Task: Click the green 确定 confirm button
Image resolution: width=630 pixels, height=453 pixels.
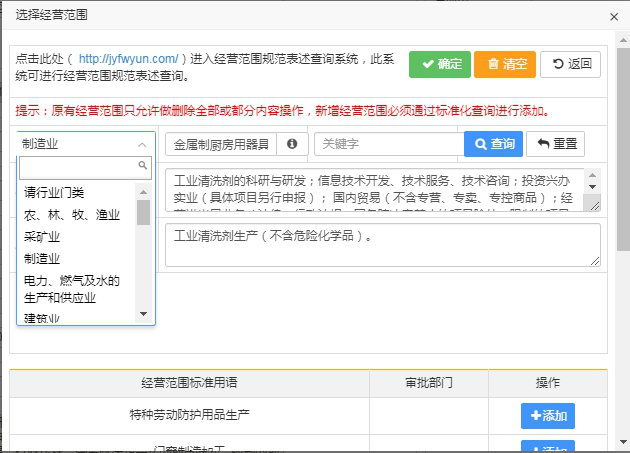Action: [439, 64]
